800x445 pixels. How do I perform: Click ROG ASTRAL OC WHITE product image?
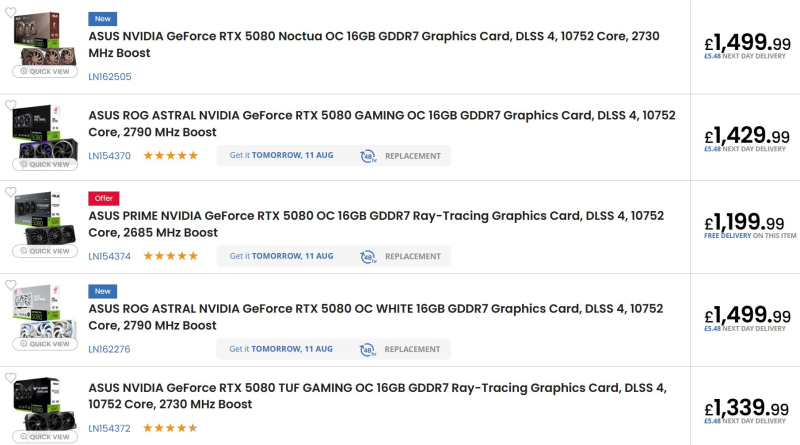tap(43, 310)
